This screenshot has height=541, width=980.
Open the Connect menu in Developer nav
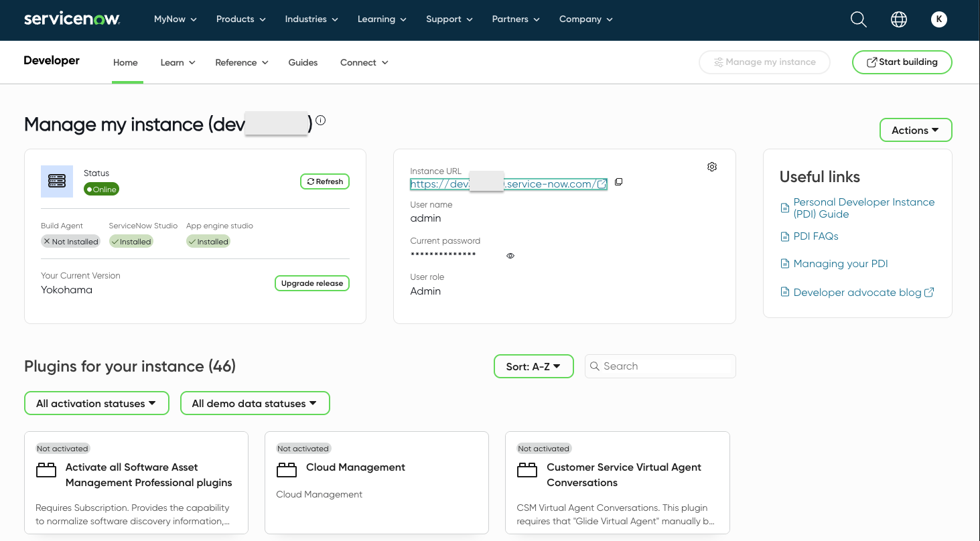coord(364,62)
